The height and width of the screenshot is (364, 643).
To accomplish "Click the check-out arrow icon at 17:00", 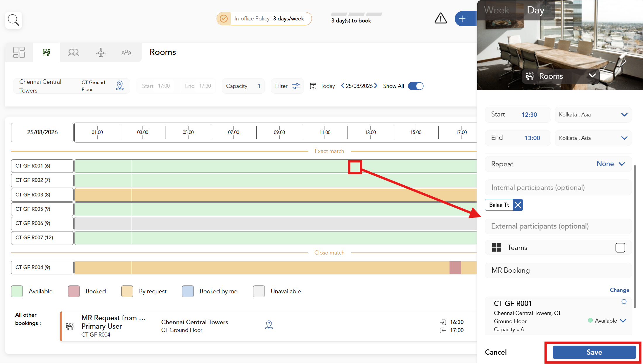I will pyautogui.click(x=443, y=330).
